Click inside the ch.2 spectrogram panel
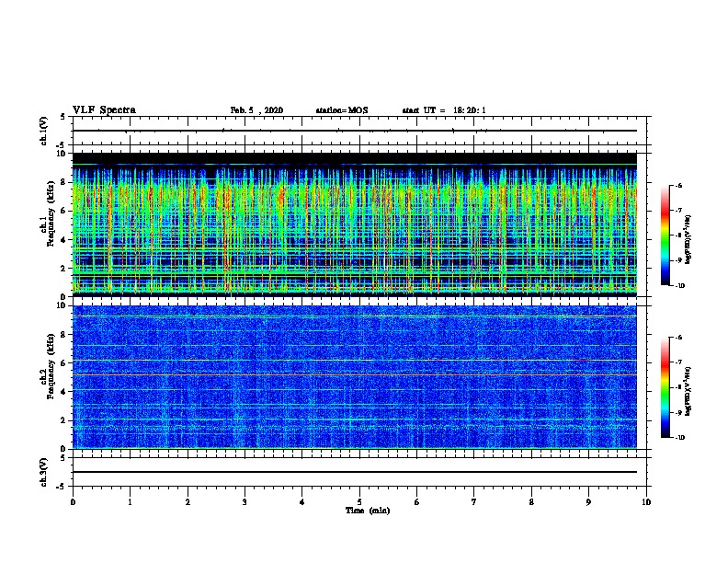 pos(355,377)
